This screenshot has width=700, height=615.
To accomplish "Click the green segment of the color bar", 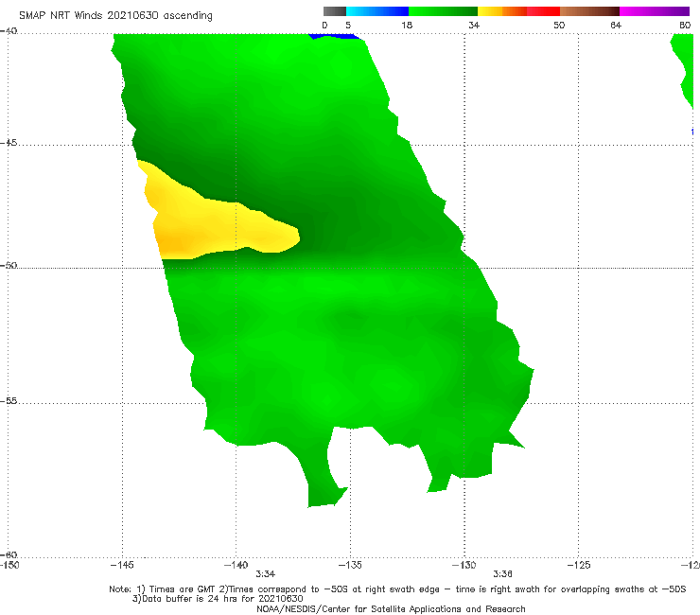I will pos(443,11).
